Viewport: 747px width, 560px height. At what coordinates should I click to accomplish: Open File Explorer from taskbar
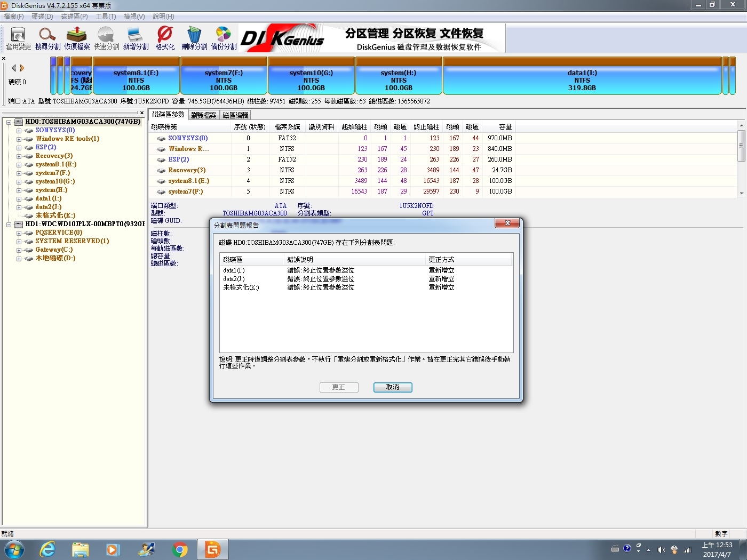click(x=81, y=549)
